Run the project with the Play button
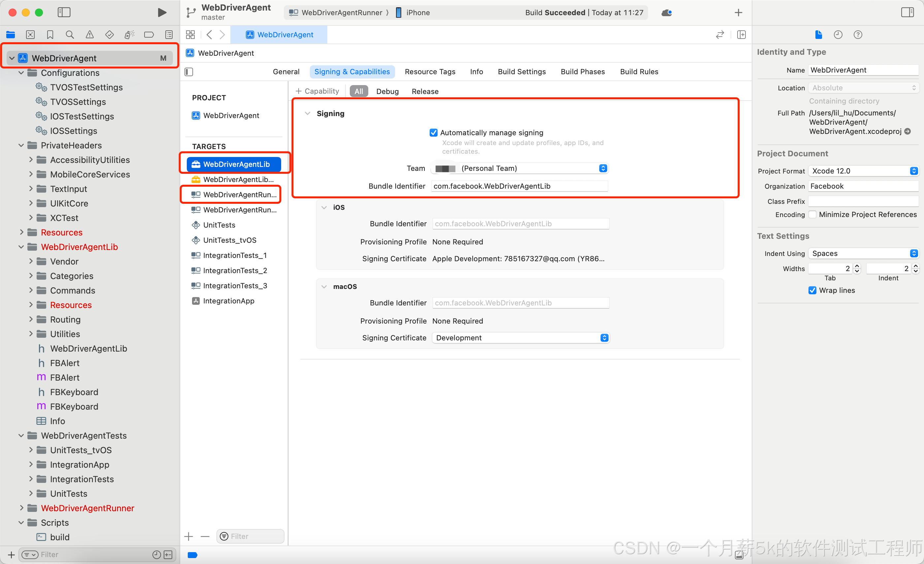Viewport: 924px width, 564px height. (162, 12)
